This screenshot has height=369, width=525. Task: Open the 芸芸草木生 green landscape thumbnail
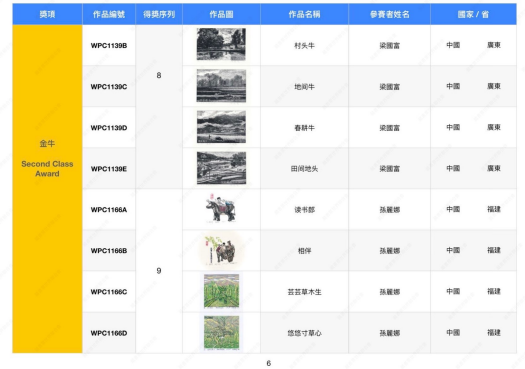click(221, 291)
